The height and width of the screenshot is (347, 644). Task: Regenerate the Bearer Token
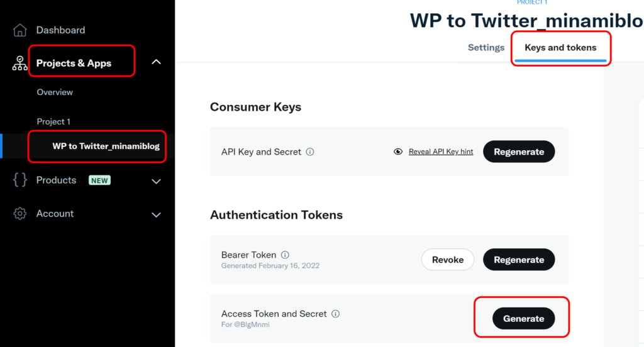point(519,260)
